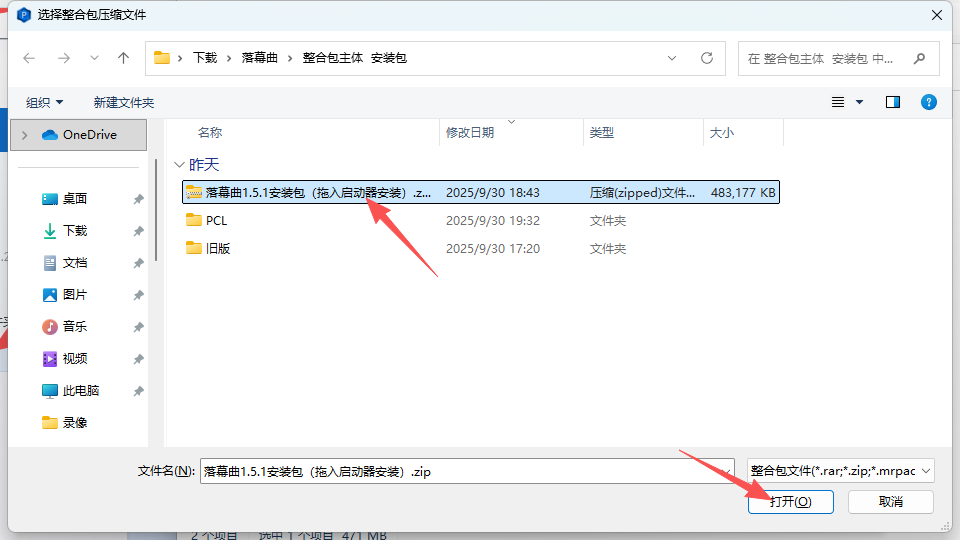The height and width of the screenshot is (540, 960).
Task: Click 新建文件夹 in the toolbar
Action: pyautogui.click(x=124, y=102)
